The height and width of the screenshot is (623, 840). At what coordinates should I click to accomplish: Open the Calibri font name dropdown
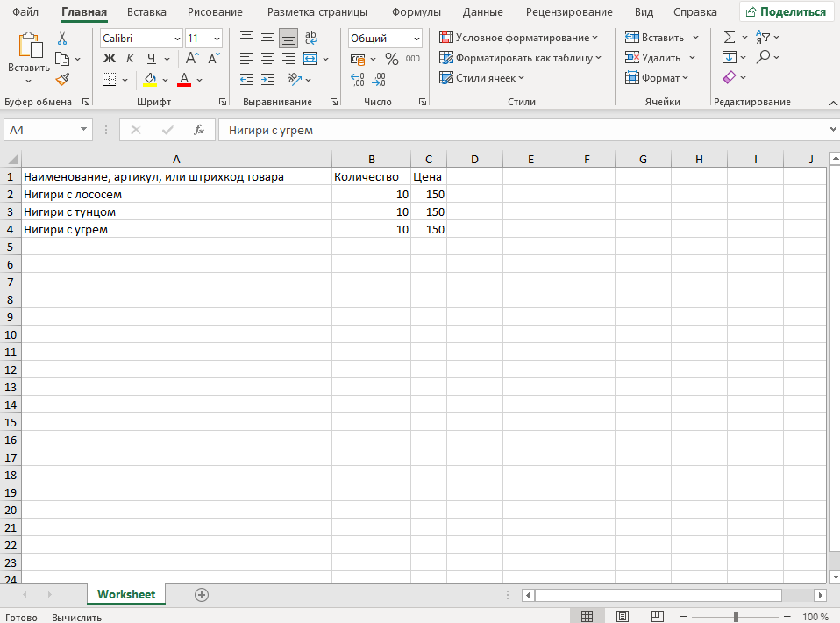178,39
